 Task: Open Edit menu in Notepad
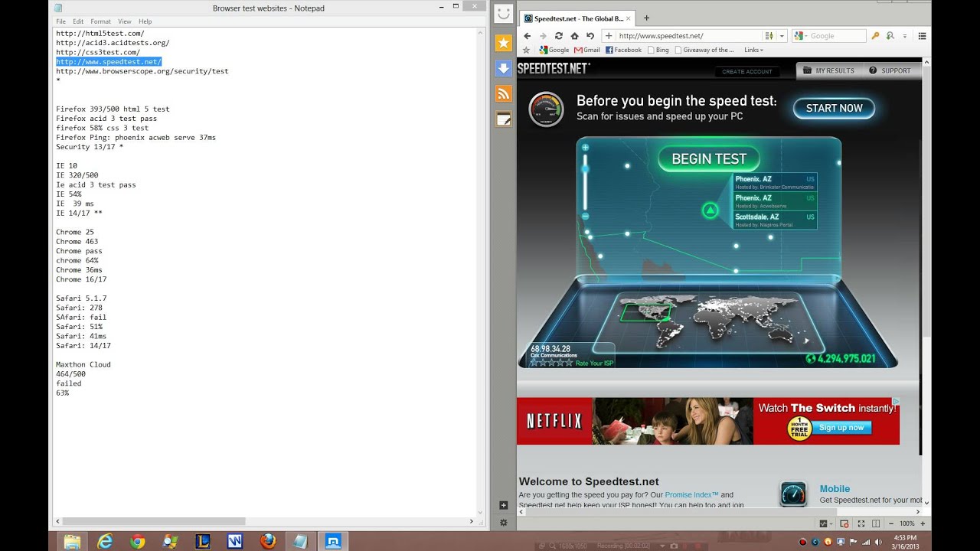coord(79,21)
